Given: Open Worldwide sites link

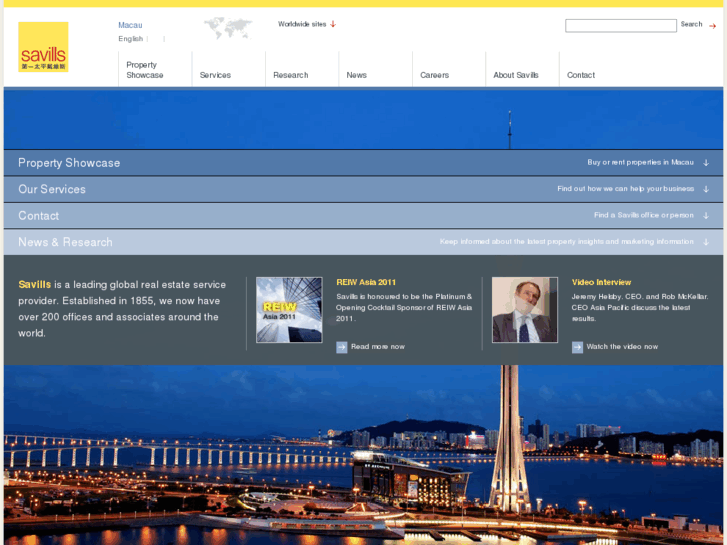Looking at the screenshot, I should pyautogui.click(x=302, y=24).
